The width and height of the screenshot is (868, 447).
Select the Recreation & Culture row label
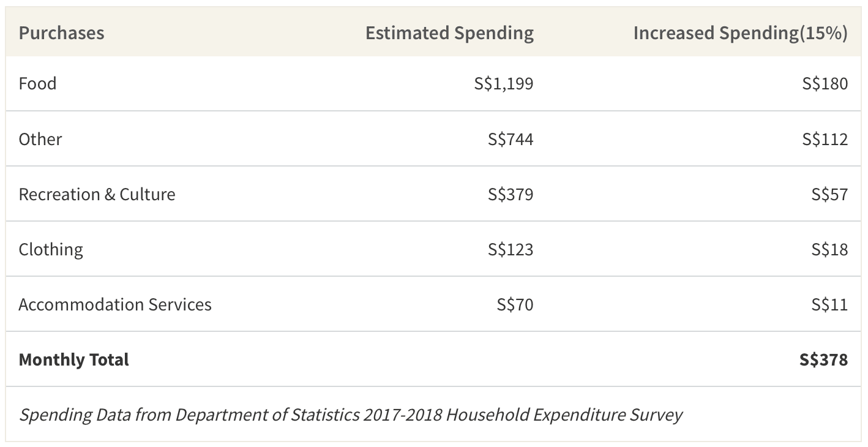[97, 194]
